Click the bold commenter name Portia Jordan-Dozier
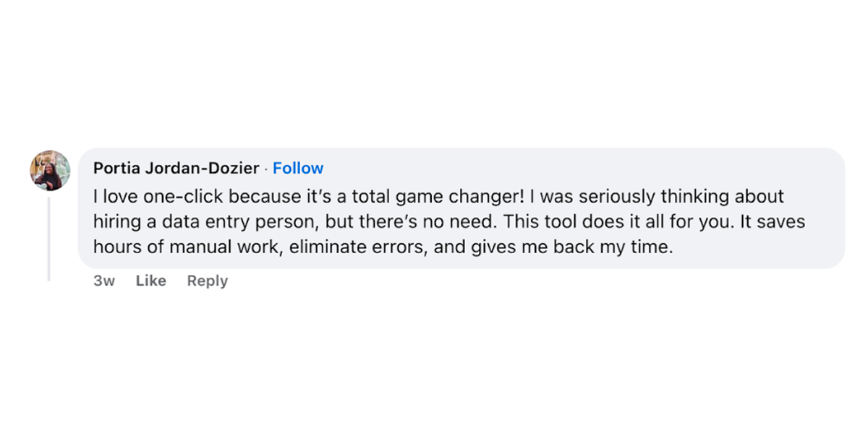 click(176, 168)
